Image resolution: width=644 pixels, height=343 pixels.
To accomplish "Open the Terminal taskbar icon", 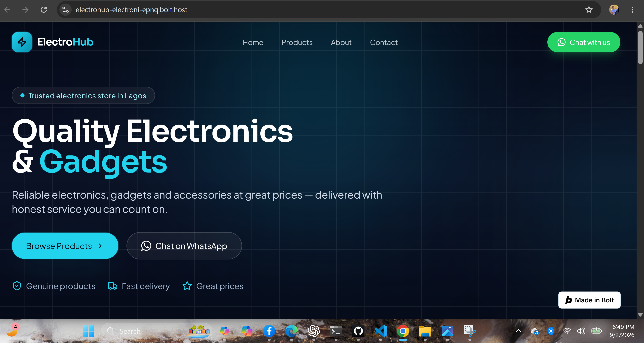I will click(336, 331).
